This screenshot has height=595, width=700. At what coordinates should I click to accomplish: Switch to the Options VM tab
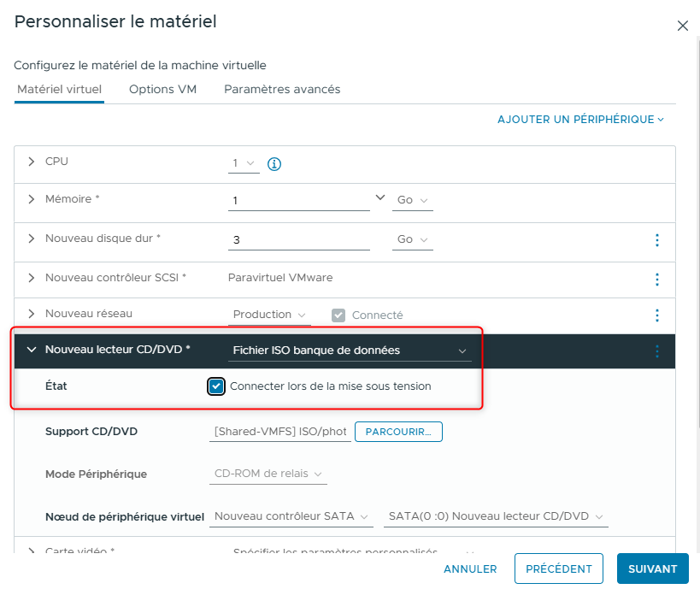[x=162, y=90]
